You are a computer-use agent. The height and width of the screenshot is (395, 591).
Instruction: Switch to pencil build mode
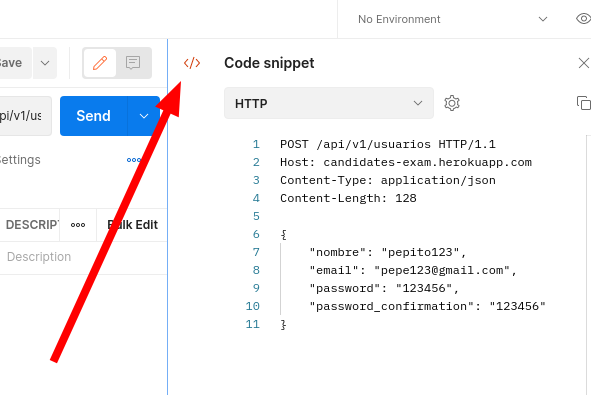click(100, 63)
